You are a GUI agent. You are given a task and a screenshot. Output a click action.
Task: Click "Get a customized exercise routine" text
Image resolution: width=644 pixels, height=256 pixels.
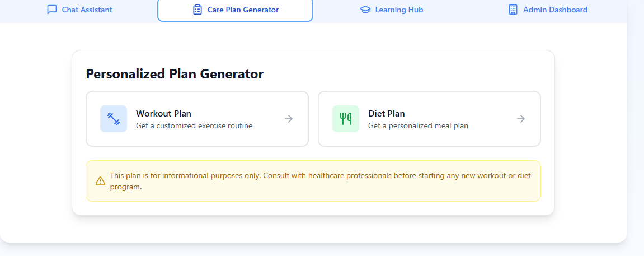194,126
